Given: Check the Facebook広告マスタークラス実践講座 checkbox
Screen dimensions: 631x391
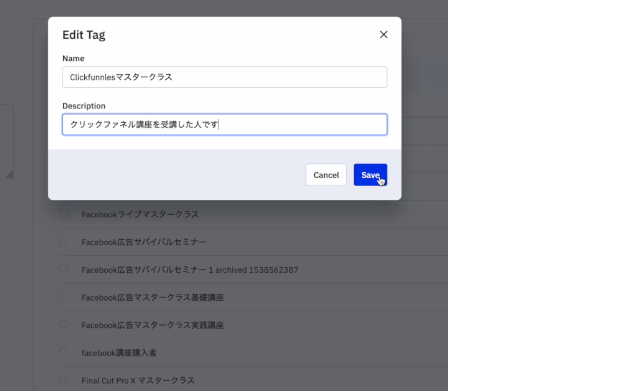Looking at the screenshot, I should pyautogui.click(x=64, y=324).
